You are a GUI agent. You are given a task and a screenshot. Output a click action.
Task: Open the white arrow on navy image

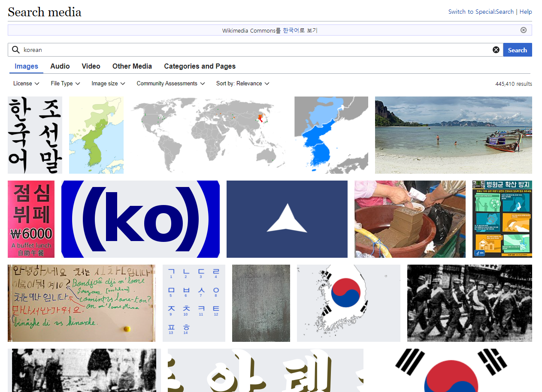coord(287,219)
